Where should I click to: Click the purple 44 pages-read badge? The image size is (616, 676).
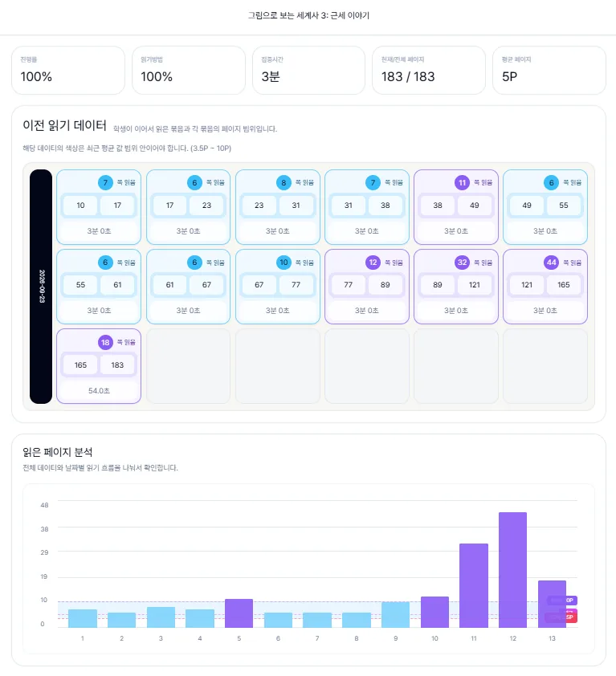(551, 263)
